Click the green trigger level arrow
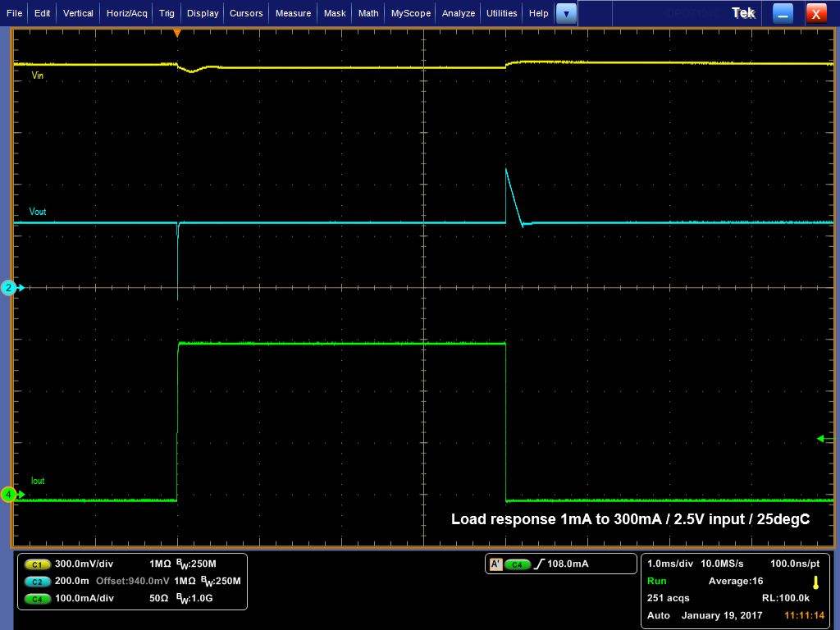Screen dimensions: 840x630 [823, 439]
